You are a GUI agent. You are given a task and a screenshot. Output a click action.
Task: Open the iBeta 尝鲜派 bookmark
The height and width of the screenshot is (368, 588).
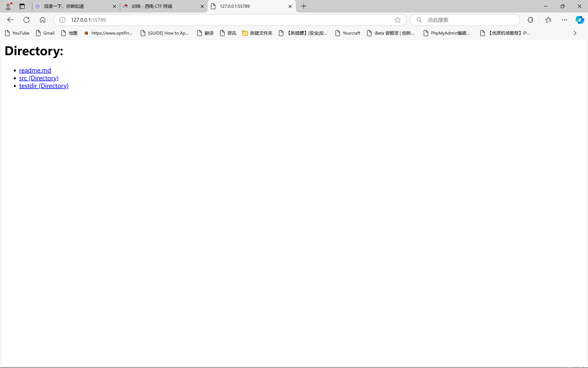(391, 33)
